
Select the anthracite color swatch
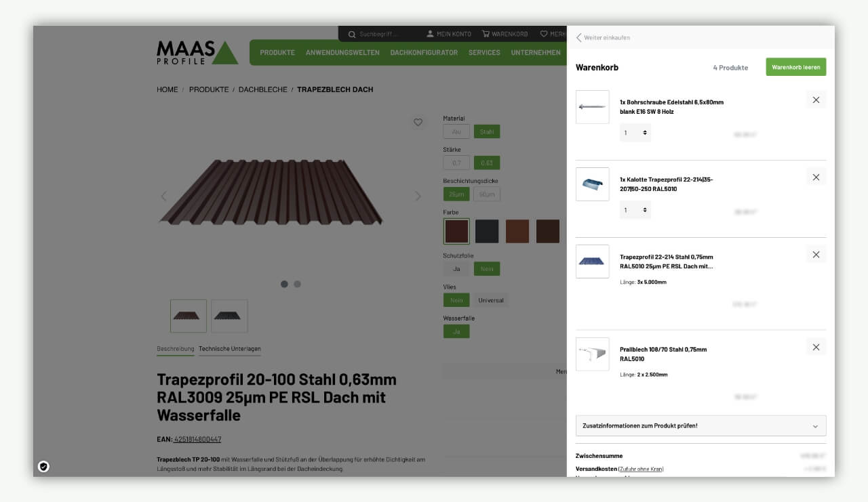(x=487, y=231)
